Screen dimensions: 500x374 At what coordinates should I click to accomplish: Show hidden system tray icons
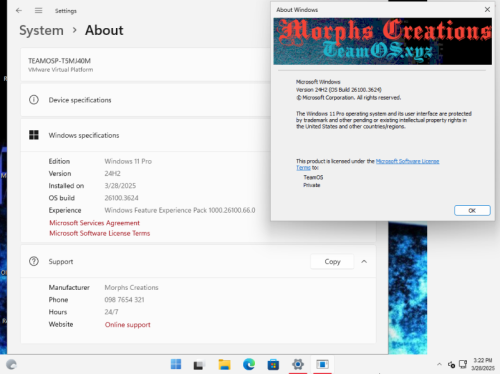click(439, 364)
